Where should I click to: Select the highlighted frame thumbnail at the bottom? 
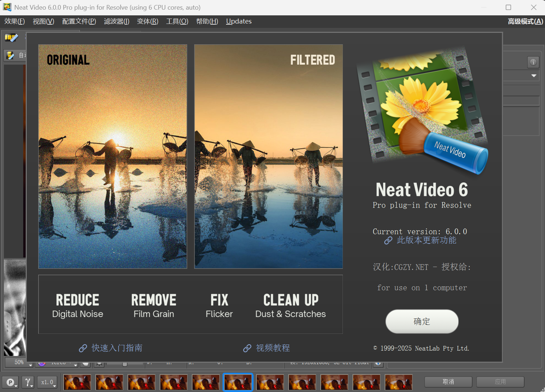click(238, 382)
